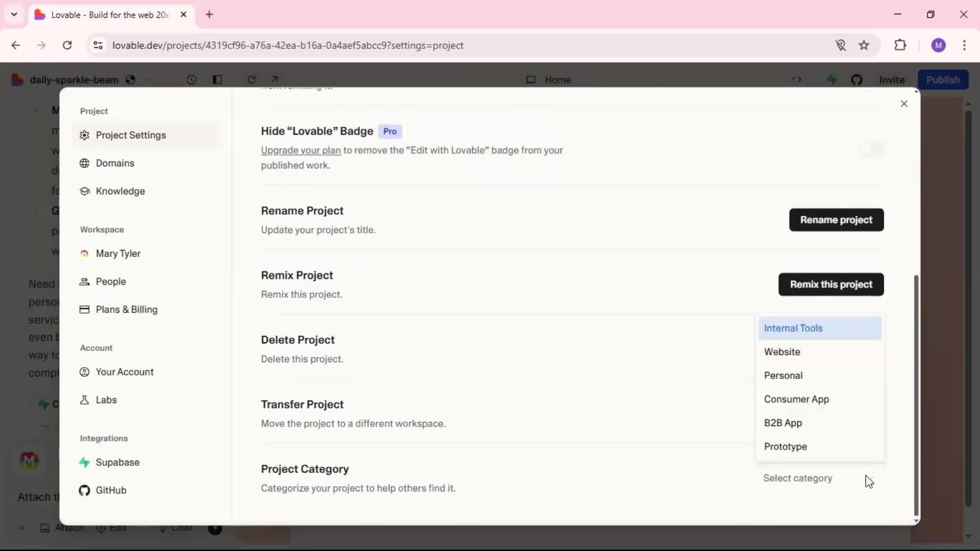Toggle the sidebar panel icon
The image size is (980, 551).
point(217,80)
